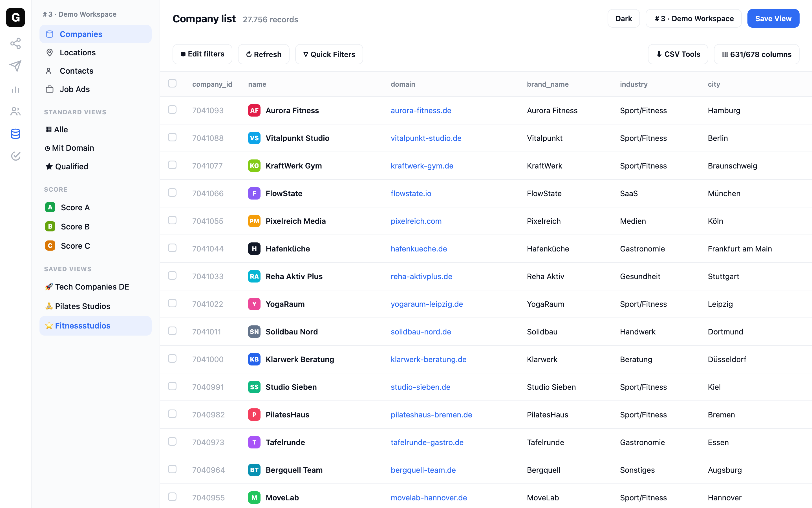Click the MoveLab M avatar icon
Viewport: 812px width, 508px height.
point(254,498)
